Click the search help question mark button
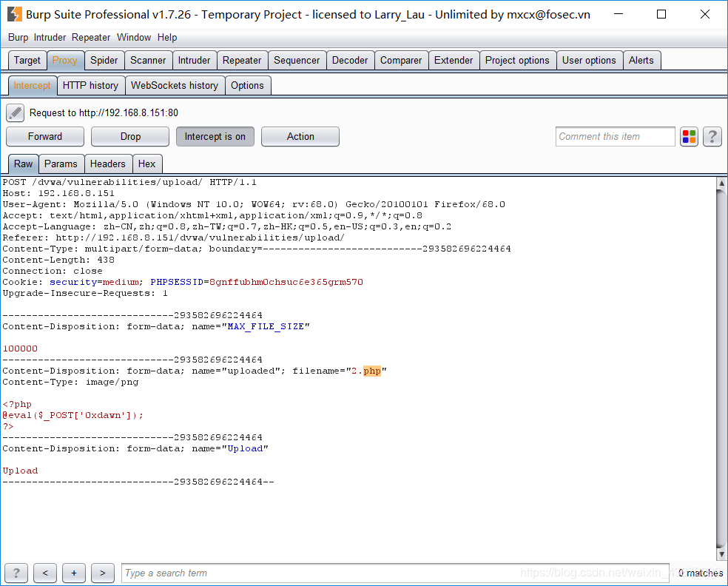The image size is (728, 586). [x=16, y=573]
